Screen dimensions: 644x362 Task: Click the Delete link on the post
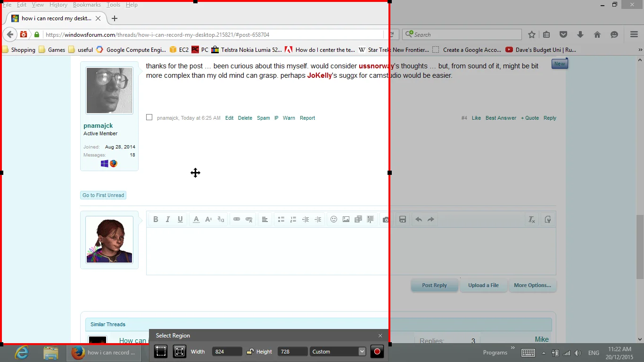point(245,118)
